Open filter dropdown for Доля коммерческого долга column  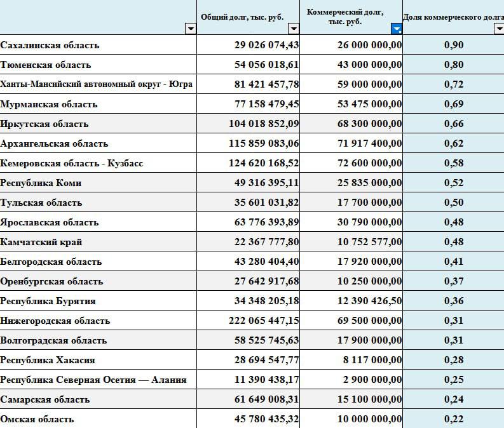[499, 29]
